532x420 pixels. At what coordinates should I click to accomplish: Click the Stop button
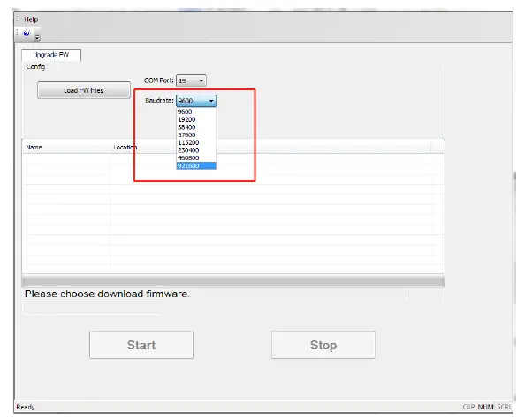click(323, 345)
